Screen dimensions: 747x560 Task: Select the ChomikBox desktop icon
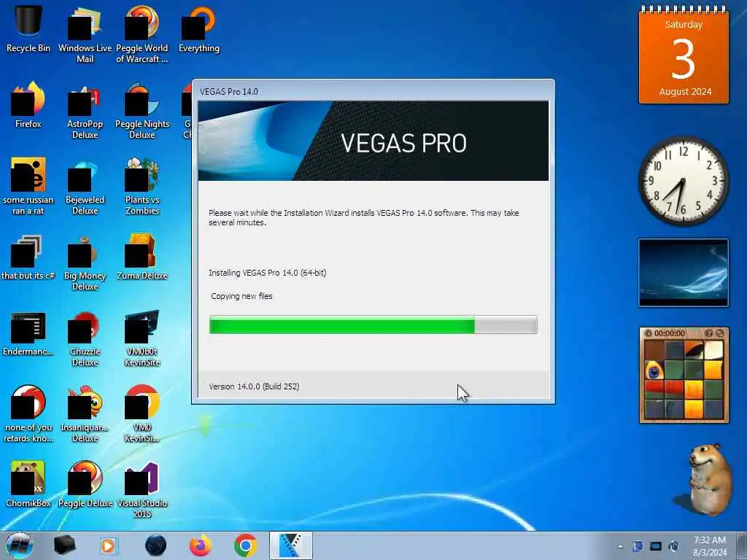point(28,483)
